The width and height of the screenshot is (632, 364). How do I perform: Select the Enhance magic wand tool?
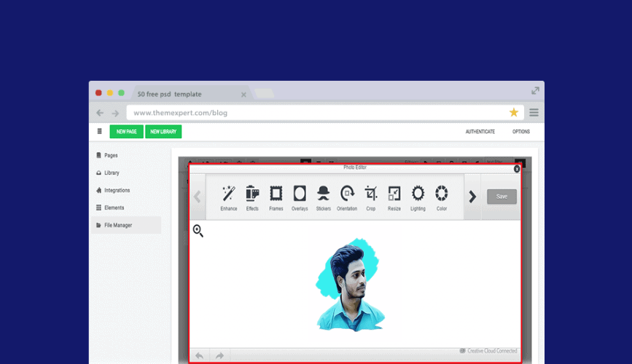tap(229, 198)
